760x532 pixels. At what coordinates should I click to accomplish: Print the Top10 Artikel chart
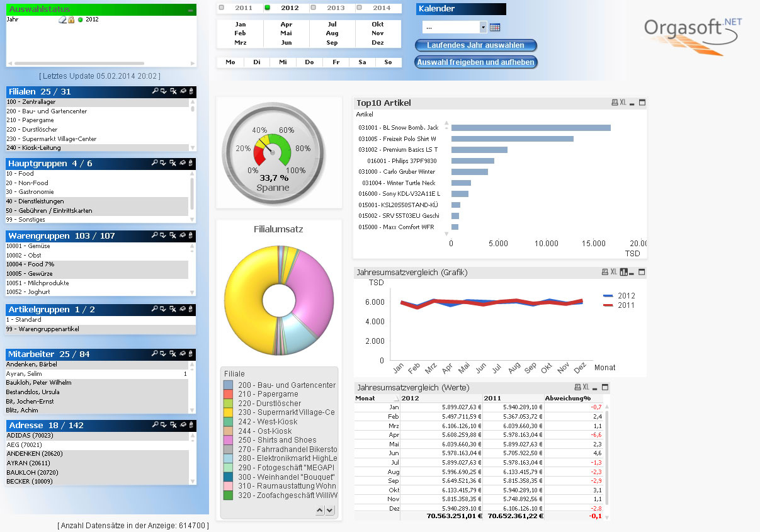click(x=615, y=103)
